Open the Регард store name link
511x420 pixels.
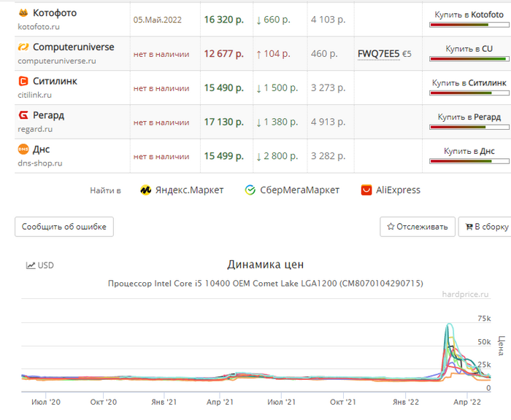click(49, 115)
